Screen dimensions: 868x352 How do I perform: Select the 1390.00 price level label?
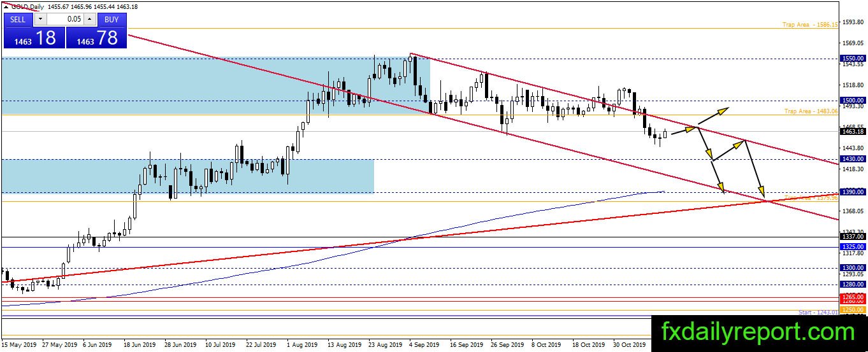(853, 192)
